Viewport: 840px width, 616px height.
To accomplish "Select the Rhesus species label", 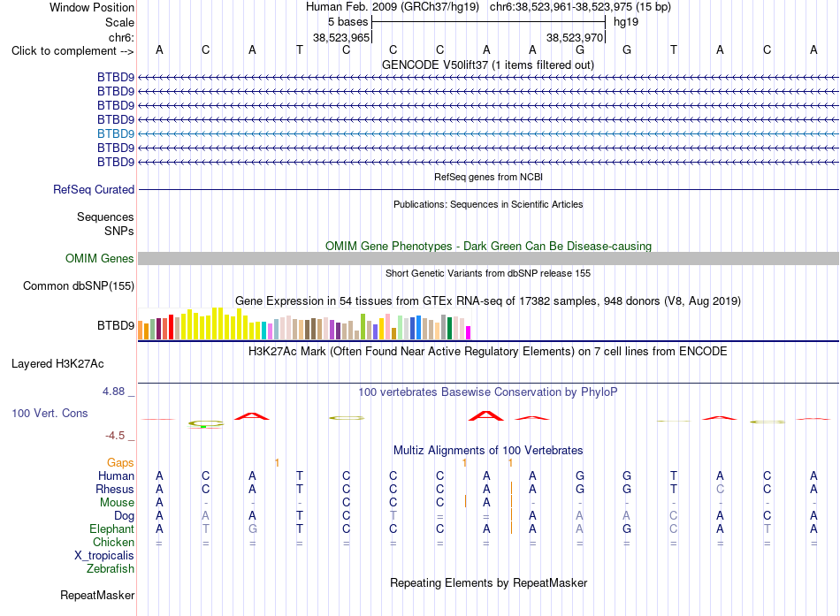I will click(115, 489).
